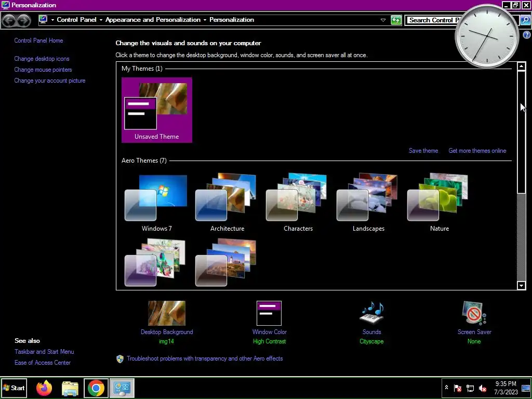Viewport: 532px width, 399px height.
Task: Select the Architecture theme
Action: coord(227,203)
